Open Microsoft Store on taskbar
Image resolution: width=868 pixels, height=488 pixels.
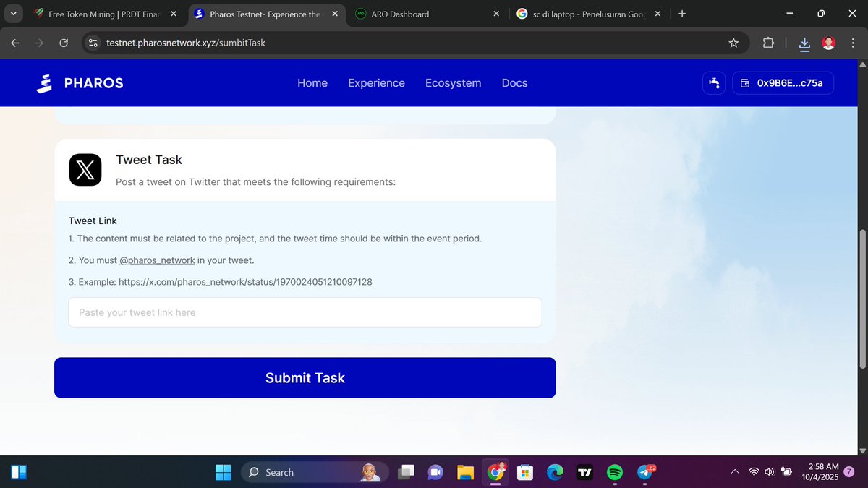(x=525, y=472)
